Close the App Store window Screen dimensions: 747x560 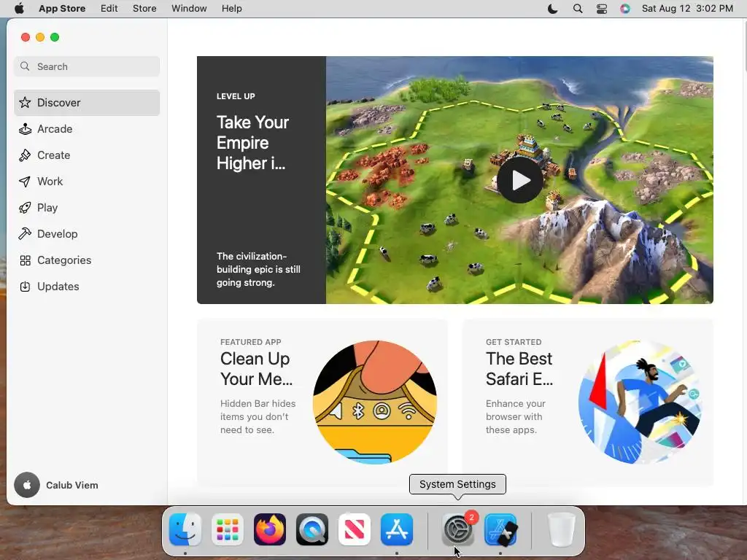click(26, 37)
